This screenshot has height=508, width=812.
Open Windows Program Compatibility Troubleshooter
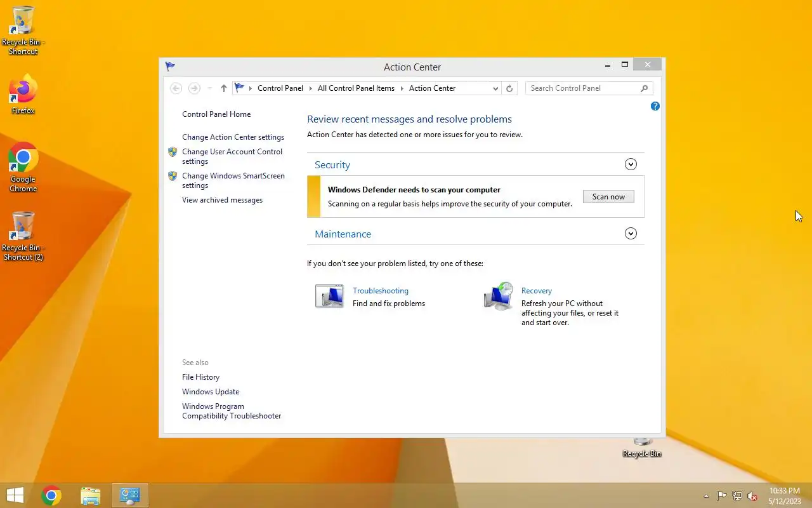232,411
